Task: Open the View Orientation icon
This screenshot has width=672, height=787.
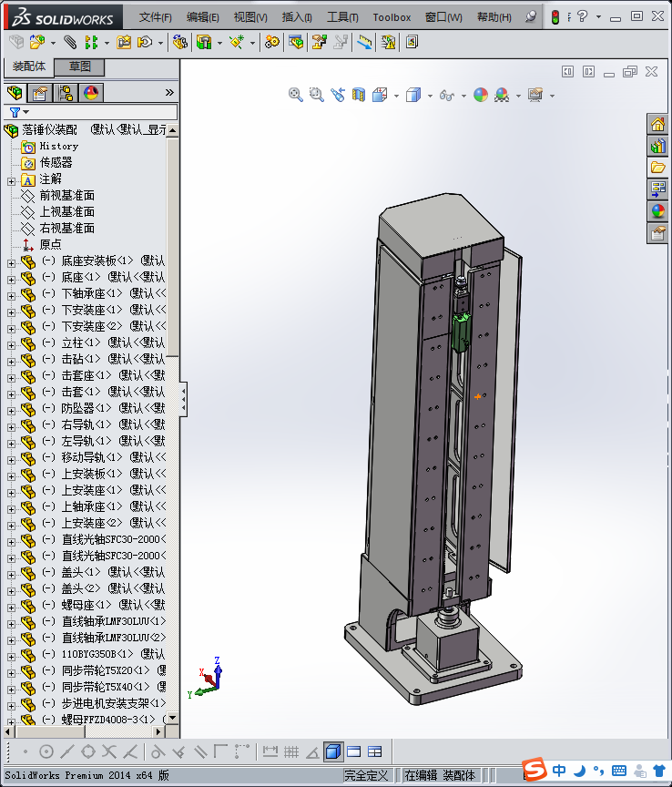Action: [381, 95]
